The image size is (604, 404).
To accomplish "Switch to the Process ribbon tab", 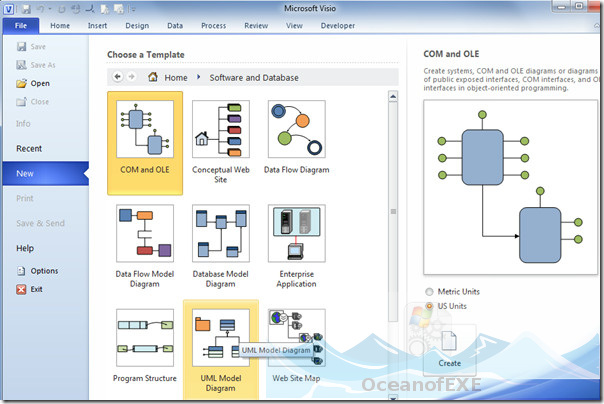I will coord(213,26).
